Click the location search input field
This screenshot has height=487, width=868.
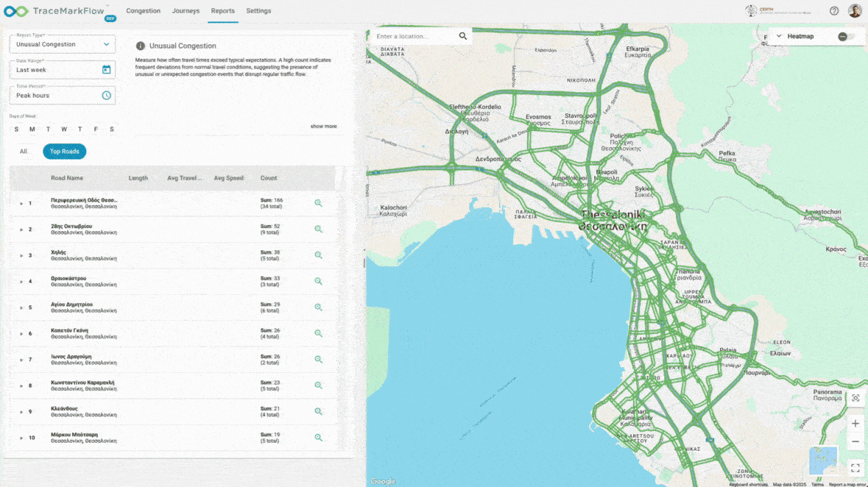pos(412,35)
